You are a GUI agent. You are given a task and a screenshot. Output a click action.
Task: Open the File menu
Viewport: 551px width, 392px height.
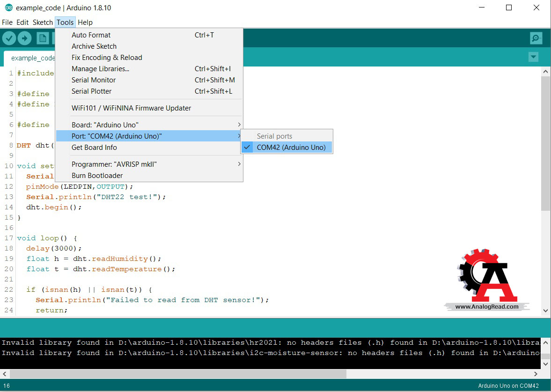click(x=7, y=22)
